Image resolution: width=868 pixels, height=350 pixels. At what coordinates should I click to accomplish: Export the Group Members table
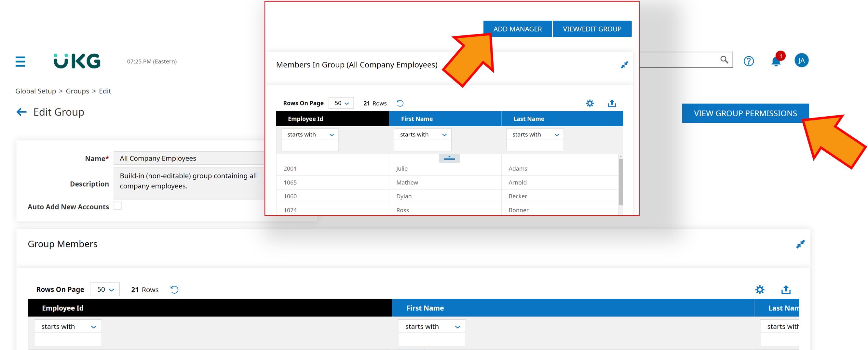[x=786, y=290]
